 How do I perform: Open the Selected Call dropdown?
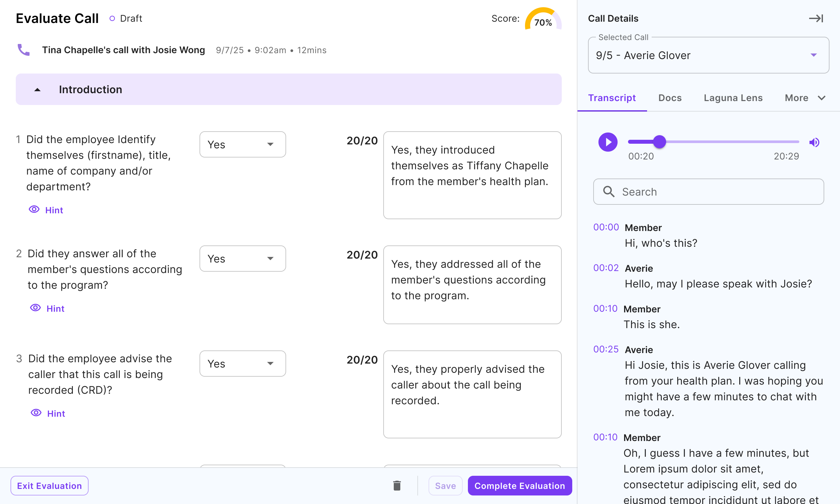click(x=708, y=55)
